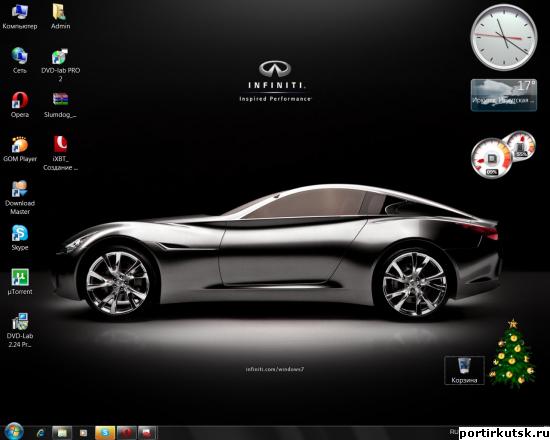The image size is (550, 440).
Task: Select the Сеть network icon
Action: click(x=20, y=60)
